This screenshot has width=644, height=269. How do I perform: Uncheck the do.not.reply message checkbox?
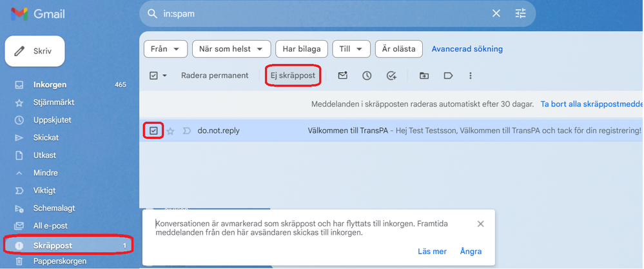pos(153,130)
